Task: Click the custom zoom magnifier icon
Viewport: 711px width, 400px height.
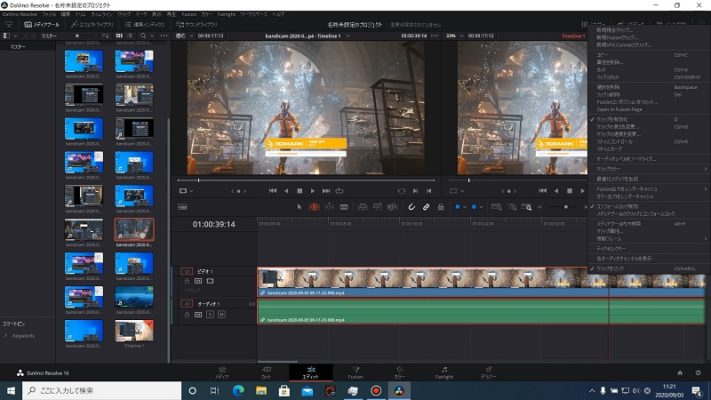Action: pyautogui.click(x=527, y=207)
